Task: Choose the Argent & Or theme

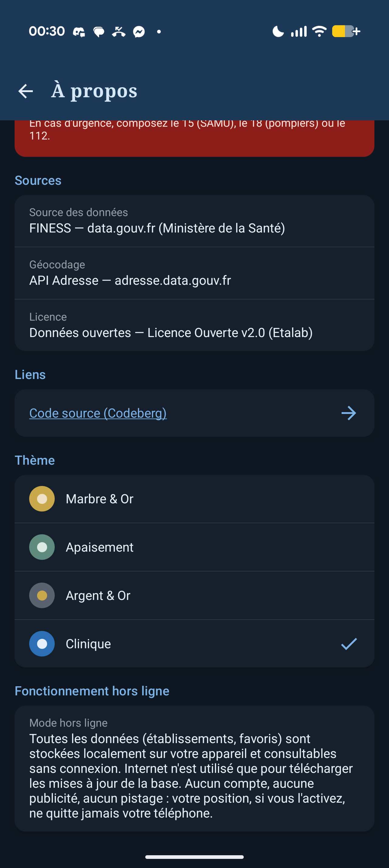Action: tap(194, 595)
